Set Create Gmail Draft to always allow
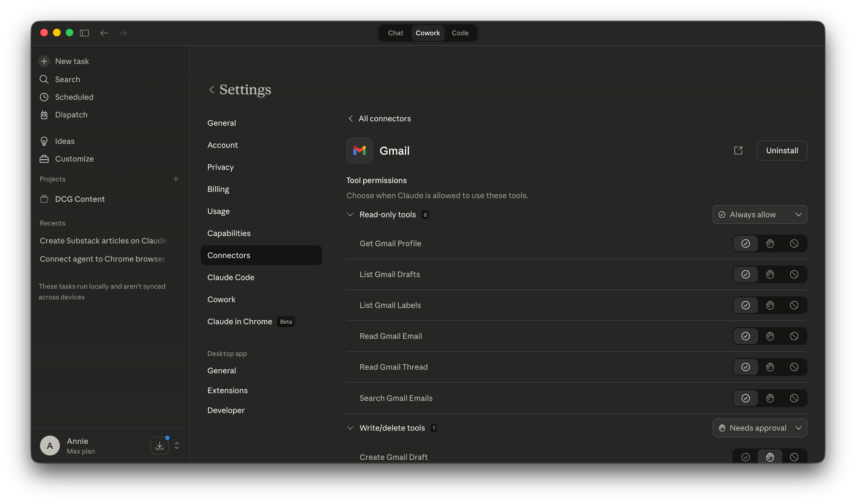Viewport: 856px width, 504px height. point(745,457)
